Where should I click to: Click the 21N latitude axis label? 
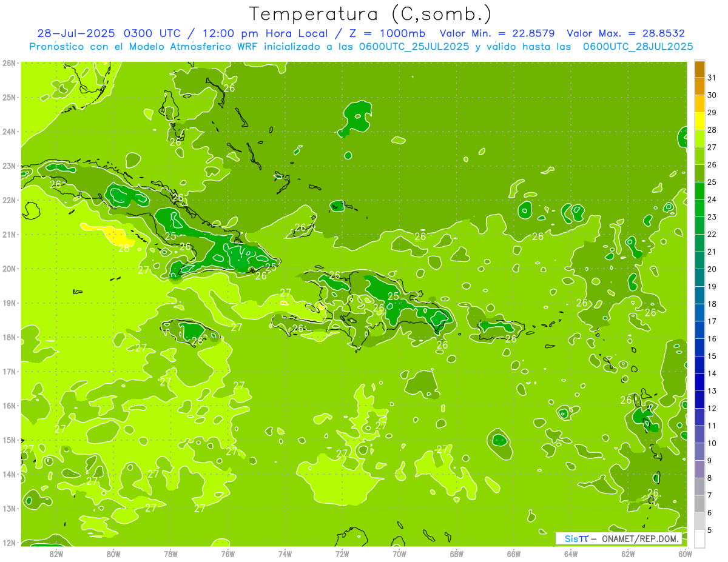click(x=9, y=234)
